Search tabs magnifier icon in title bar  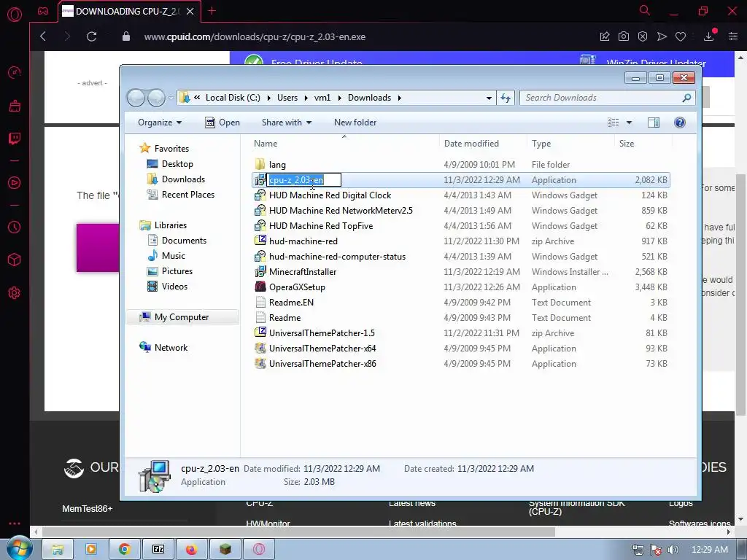(645, 10)
